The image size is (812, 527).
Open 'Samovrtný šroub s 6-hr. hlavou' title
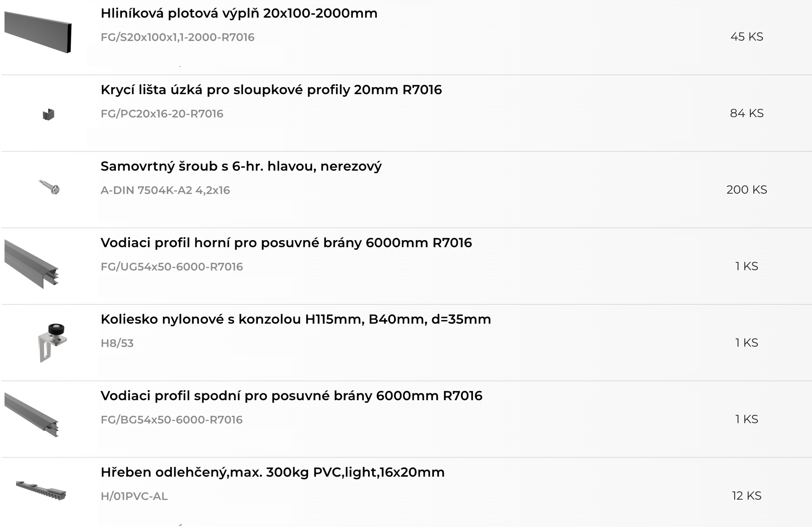pos(241,166)
